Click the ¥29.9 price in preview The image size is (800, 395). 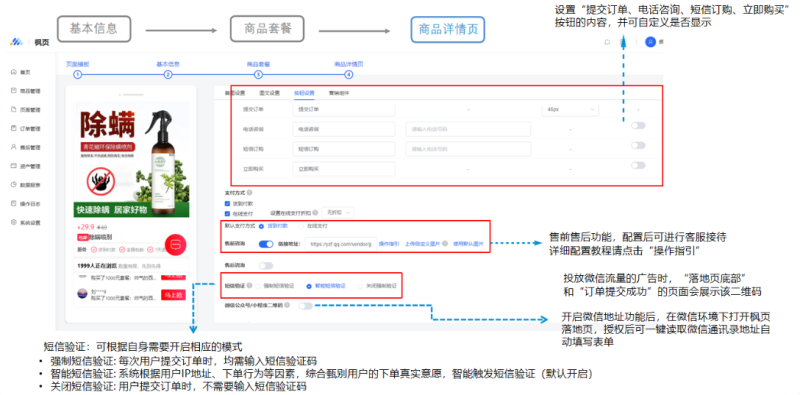(x=85, y=227)
